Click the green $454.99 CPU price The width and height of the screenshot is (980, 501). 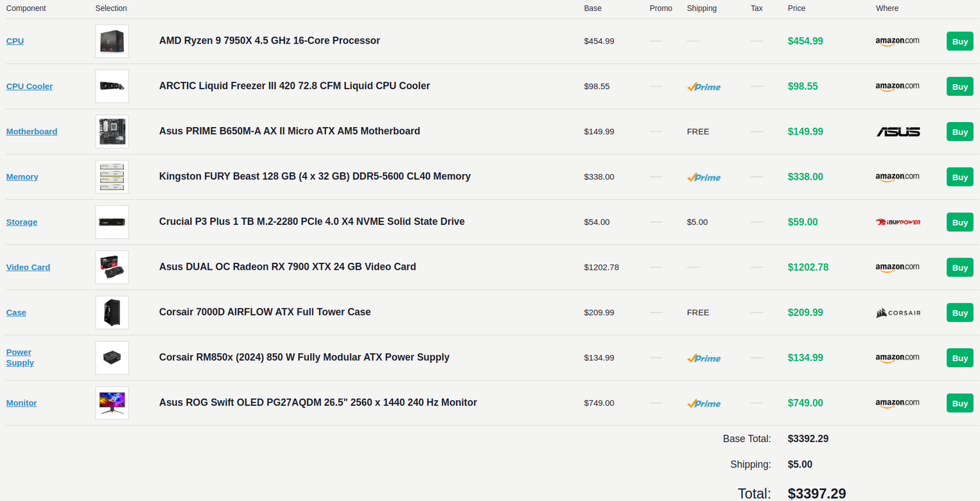point(805,41)
